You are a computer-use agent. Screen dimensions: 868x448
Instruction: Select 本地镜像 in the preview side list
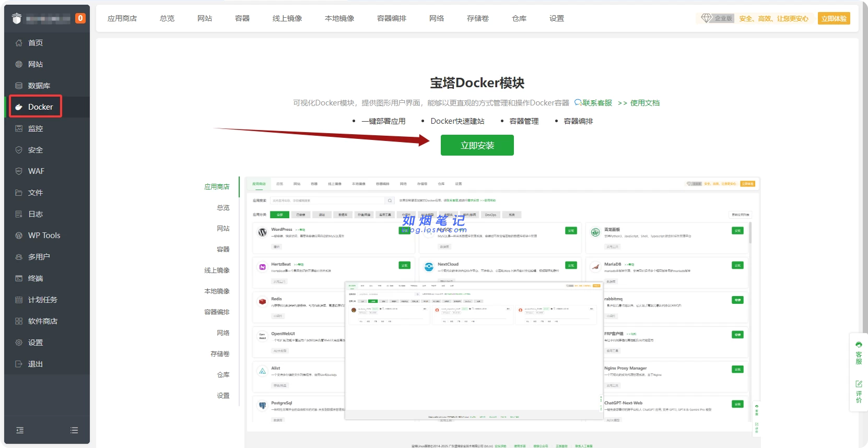pos(217,291)
